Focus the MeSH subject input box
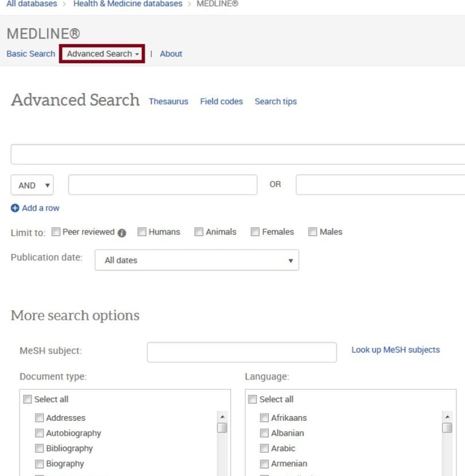The width and height of the screenshot is (465, 476). pos(242,352)
